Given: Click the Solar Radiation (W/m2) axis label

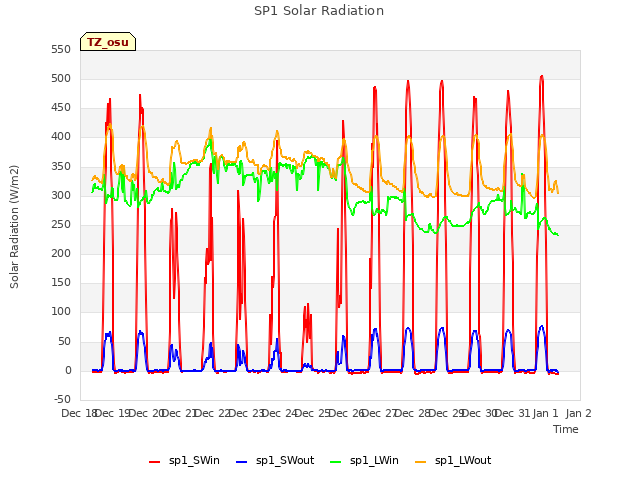Looking at the screenshot, I should tap(14, 227).
